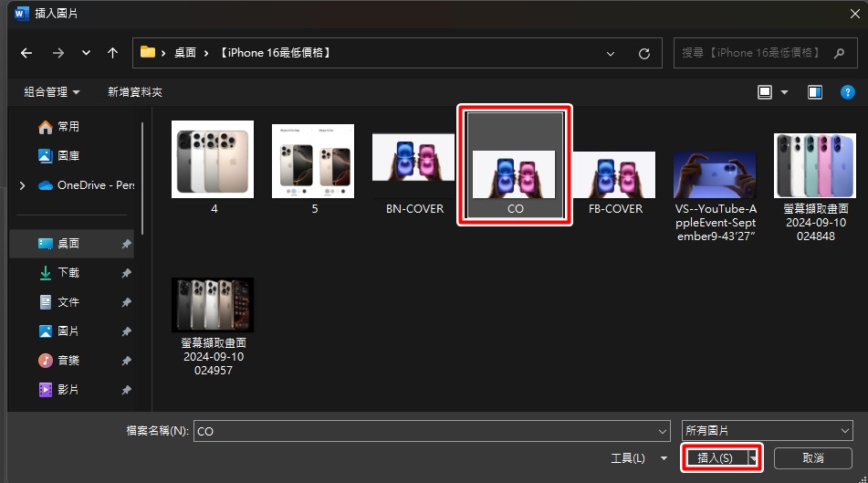Click pin icon next to 圖片
Image resolution: width=868 pixels, height=483 pixels.
pyautogui.click(x=126, y=331)
